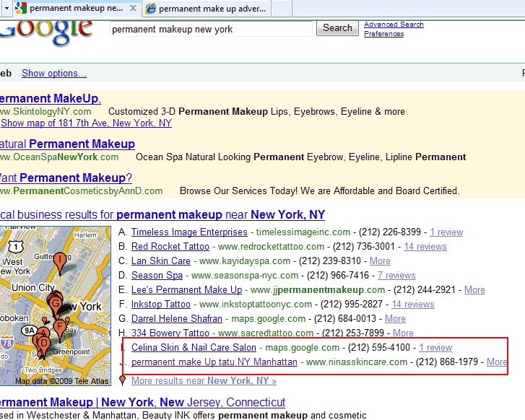The image size is (525, 420).
Task: Click the 'www.seasonspa-nyc.com' URL text
Action: click(245, 275)
